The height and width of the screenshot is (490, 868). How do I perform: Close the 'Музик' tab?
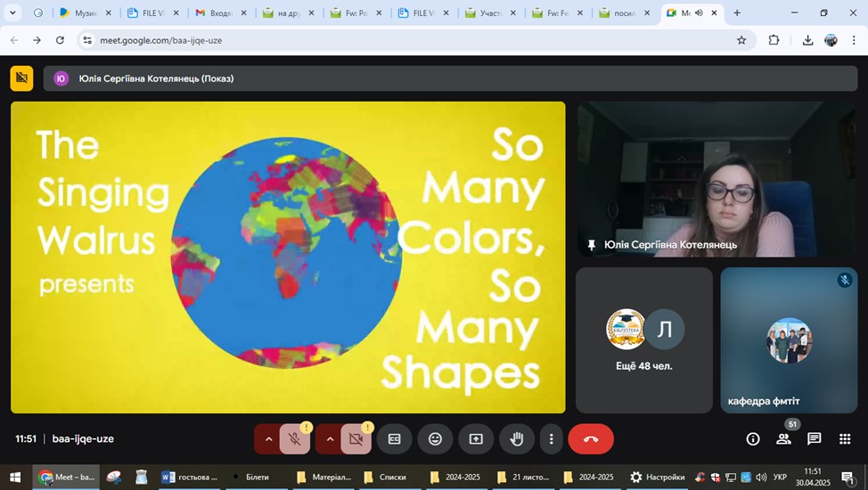tap(109, 12)
